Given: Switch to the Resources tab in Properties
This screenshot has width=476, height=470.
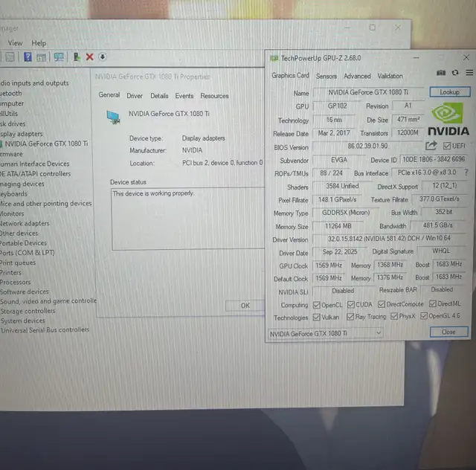Looking at the screenshot, I should 214,96.
